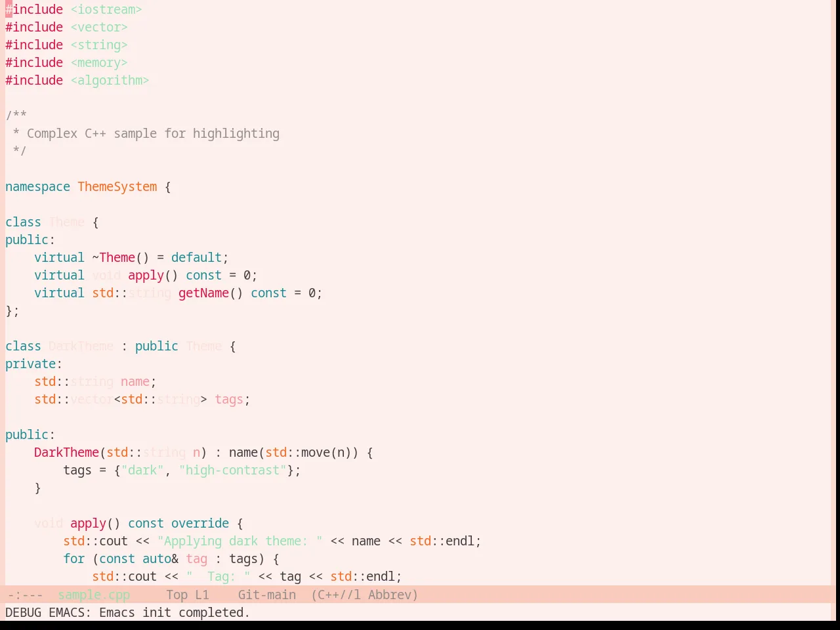Click the '};' line closing class Theme

click(x=12, y=310)
